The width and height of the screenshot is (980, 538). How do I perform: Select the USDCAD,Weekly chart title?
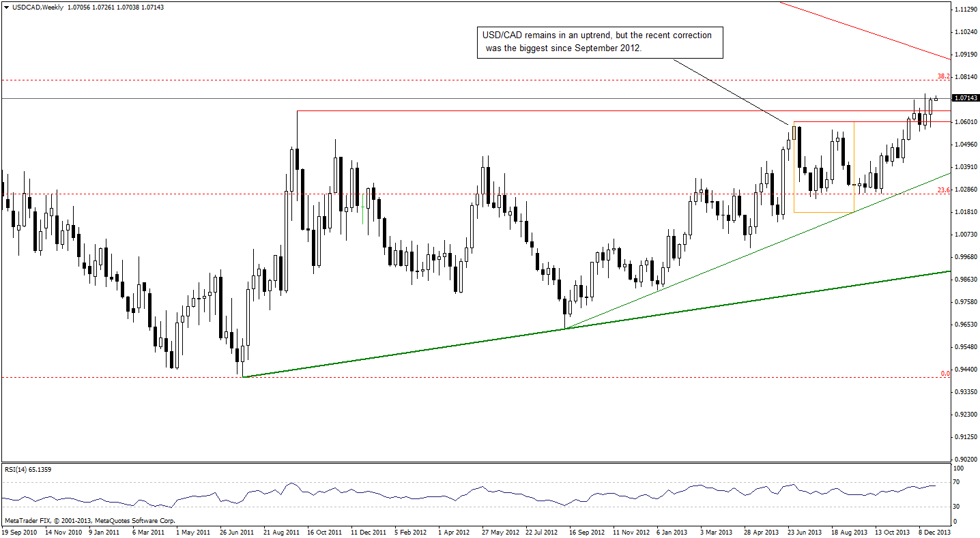36,7
